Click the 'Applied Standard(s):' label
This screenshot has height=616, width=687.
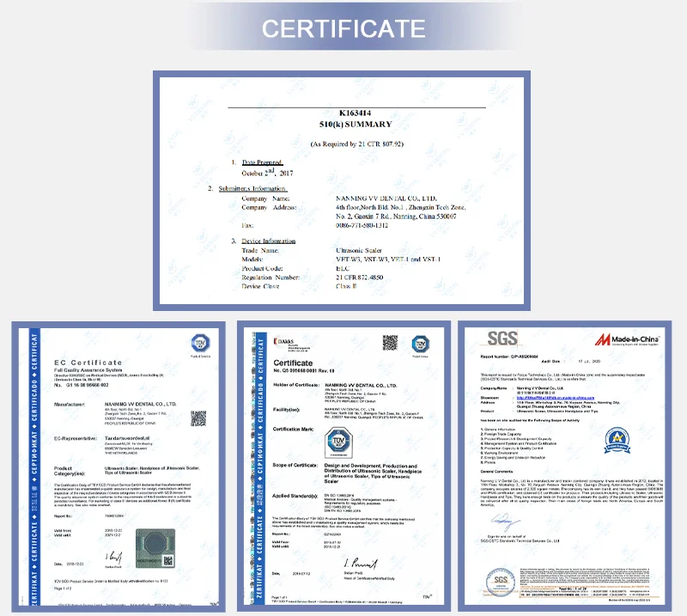295,496
